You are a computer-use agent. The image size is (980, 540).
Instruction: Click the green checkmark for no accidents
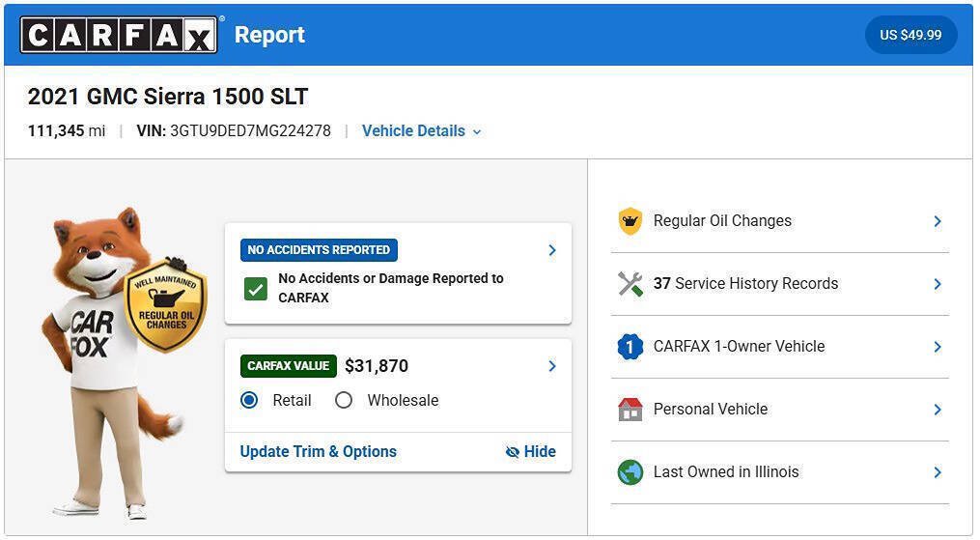click(256, 289)
